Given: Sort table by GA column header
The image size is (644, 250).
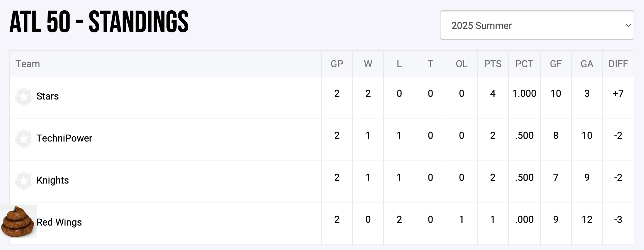Looking at the screenshot, I should pyautogui.click(x=587, y=64).
